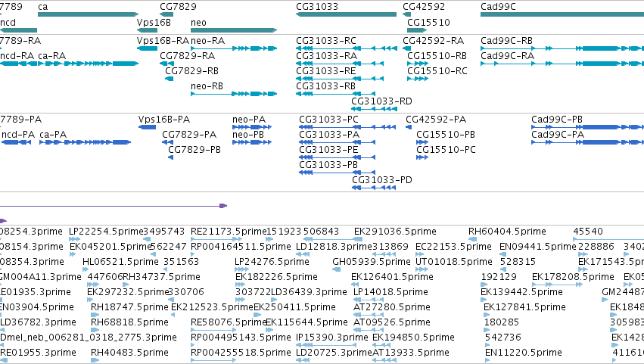Select protein CG31033-PB

point(337,173)
